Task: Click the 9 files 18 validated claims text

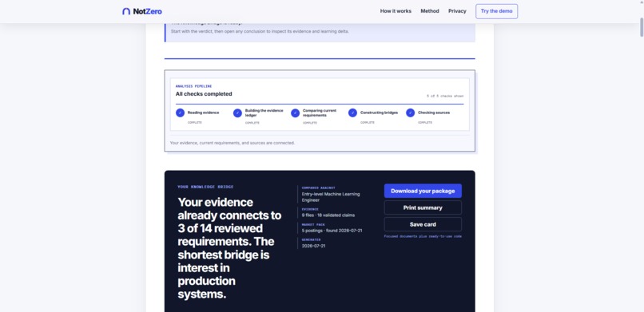Action: 328,215
